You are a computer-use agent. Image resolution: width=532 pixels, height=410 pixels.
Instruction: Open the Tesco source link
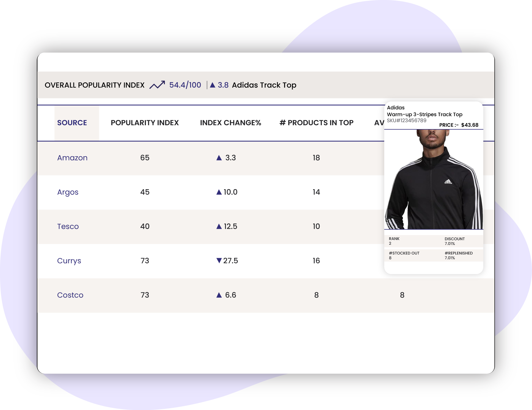[x=68, y=226]
